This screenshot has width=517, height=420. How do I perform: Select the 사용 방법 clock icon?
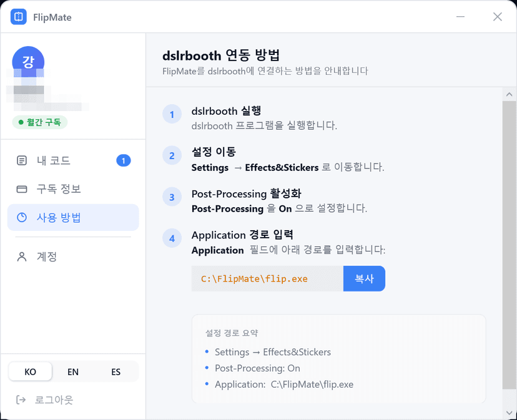click(x=21, y=217)
